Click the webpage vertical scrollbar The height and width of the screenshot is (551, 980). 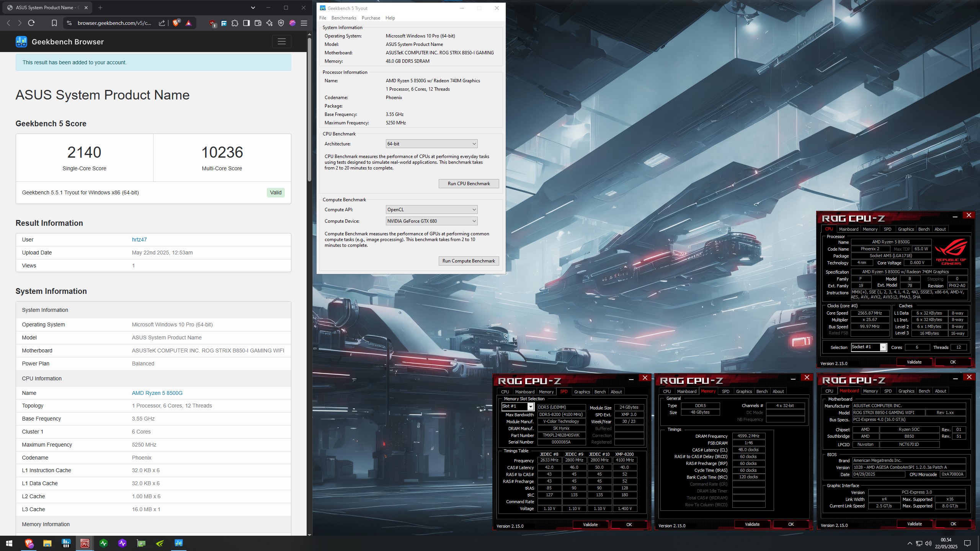pyautogui.click(x=309, y=109)
